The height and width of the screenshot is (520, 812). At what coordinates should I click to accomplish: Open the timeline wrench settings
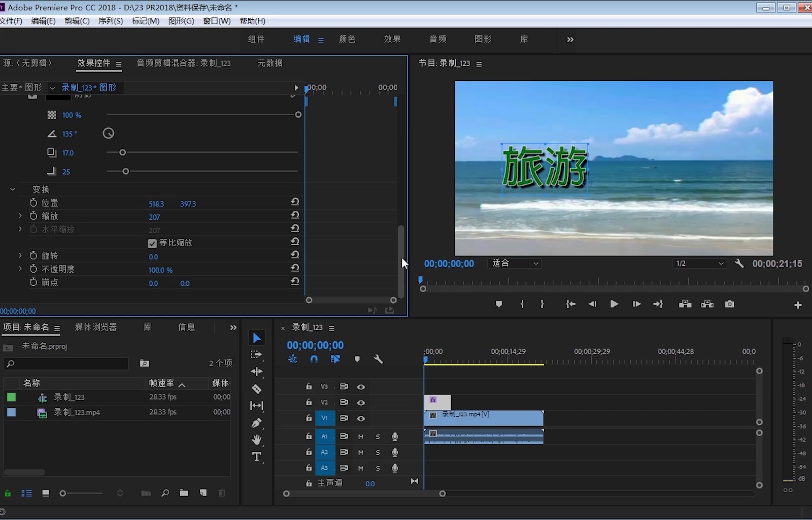coord(378,359)
